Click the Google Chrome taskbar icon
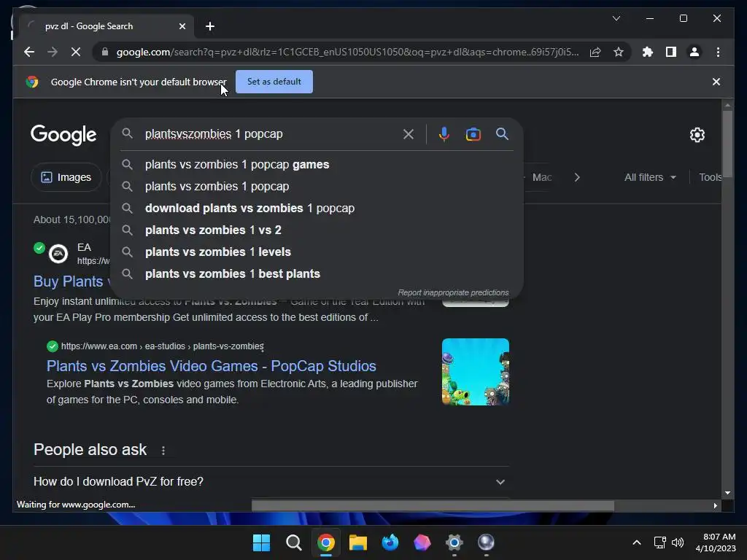 (x=326, y=542)
